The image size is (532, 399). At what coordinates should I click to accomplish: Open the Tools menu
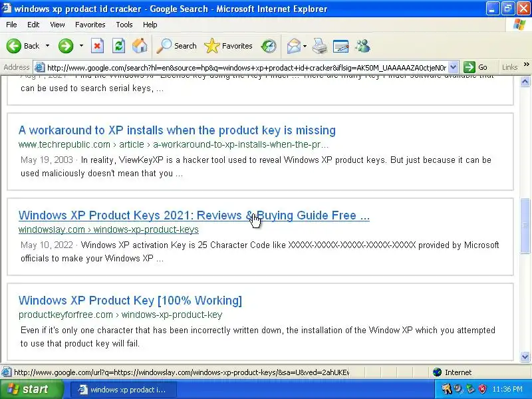pos(124,25)
